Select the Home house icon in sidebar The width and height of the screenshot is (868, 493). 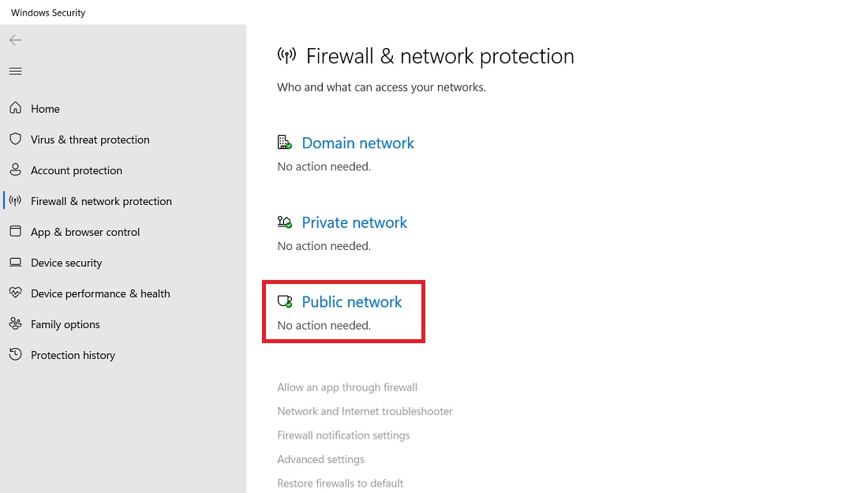pyautogui.click(x=15, y=108)
